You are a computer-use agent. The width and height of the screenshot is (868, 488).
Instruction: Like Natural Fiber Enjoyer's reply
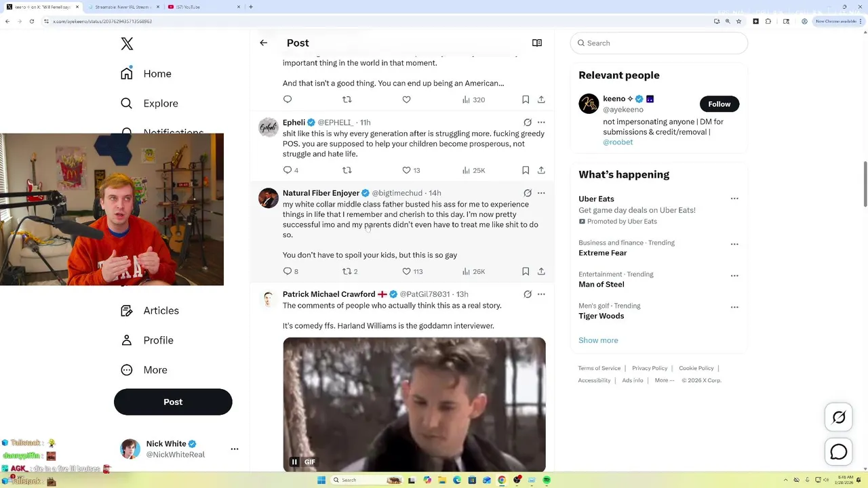[x=407, y=271]
